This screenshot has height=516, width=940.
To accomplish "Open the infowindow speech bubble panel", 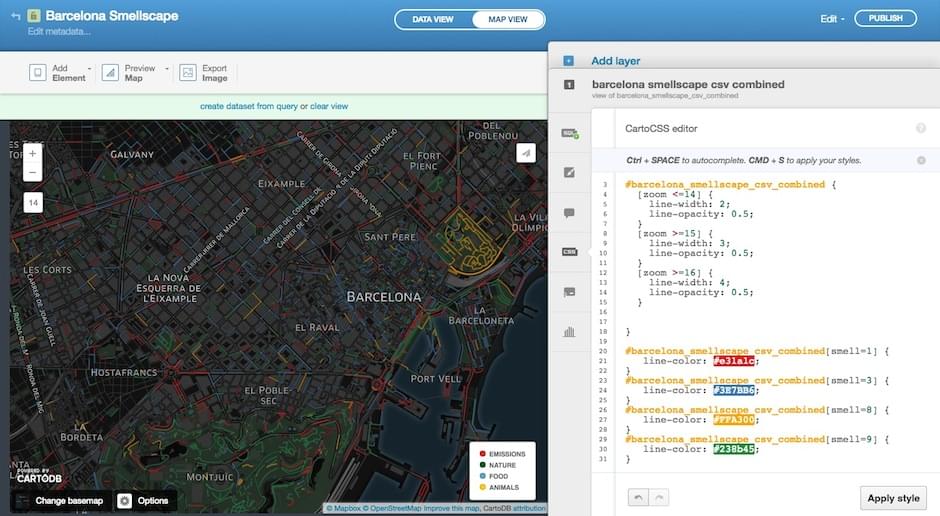I will coord(569,212).
